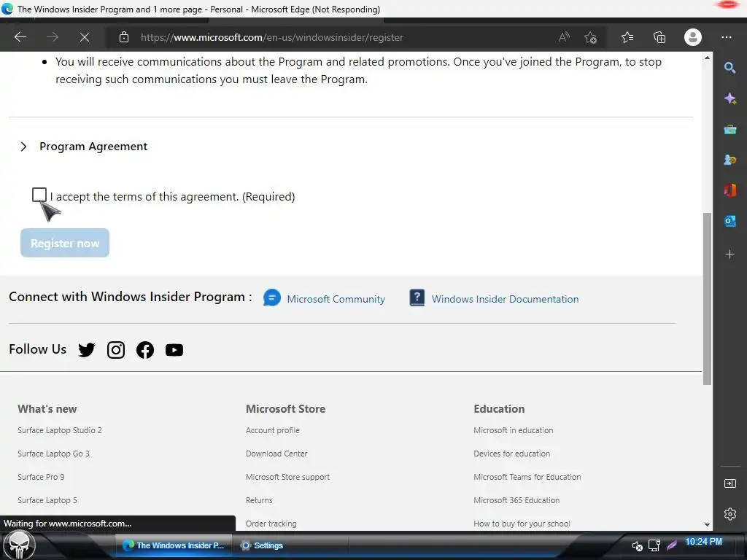747x560 pixels.
Task: Open the Read aloud icon in the address bar
Action: (564, 37)
